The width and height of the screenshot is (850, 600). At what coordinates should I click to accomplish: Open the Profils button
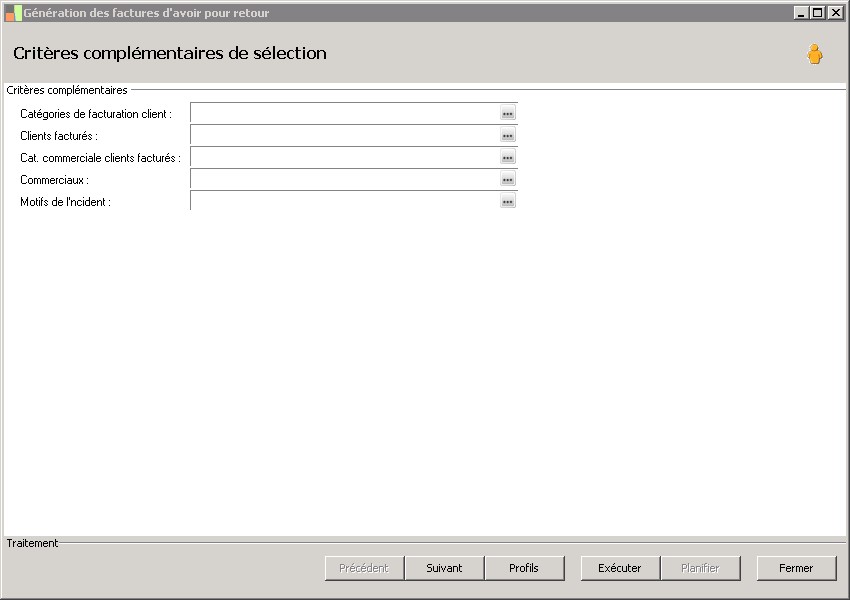click(x=523, y=568)
